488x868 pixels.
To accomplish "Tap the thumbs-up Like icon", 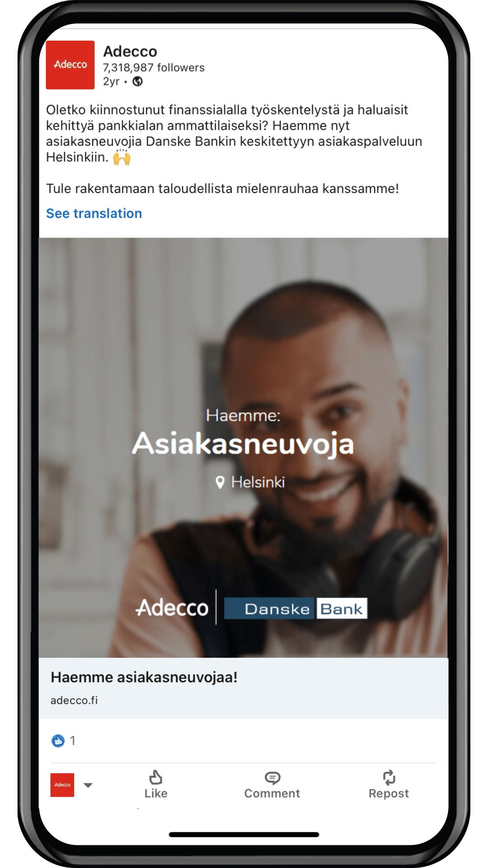I will click(x=156, y=777).
